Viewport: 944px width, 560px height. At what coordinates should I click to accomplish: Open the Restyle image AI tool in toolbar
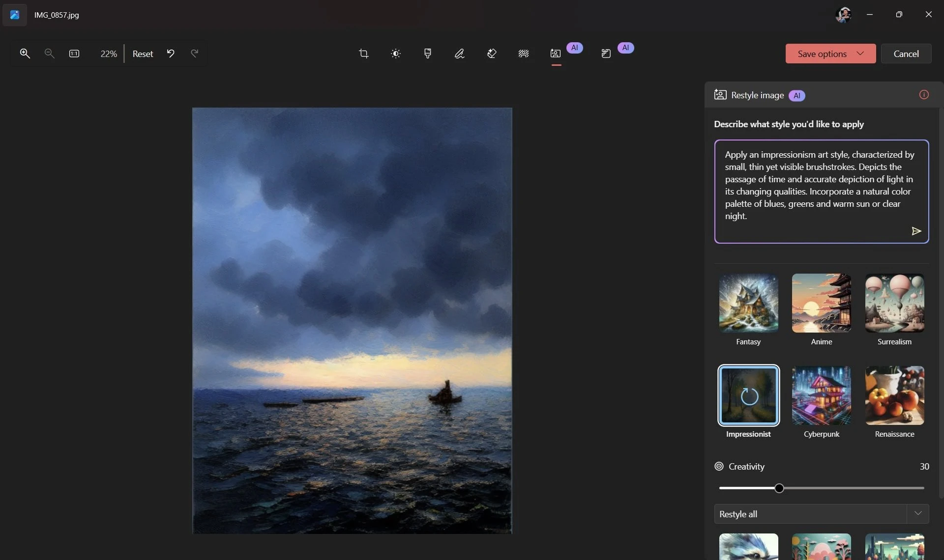[x=556, y=54]
